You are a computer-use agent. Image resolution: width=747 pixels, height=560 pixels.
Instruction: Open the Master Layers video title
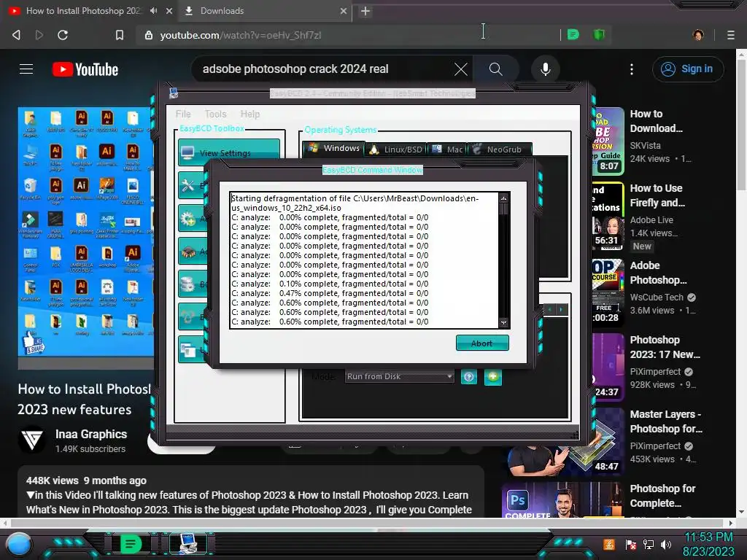(x=666, y=421)
